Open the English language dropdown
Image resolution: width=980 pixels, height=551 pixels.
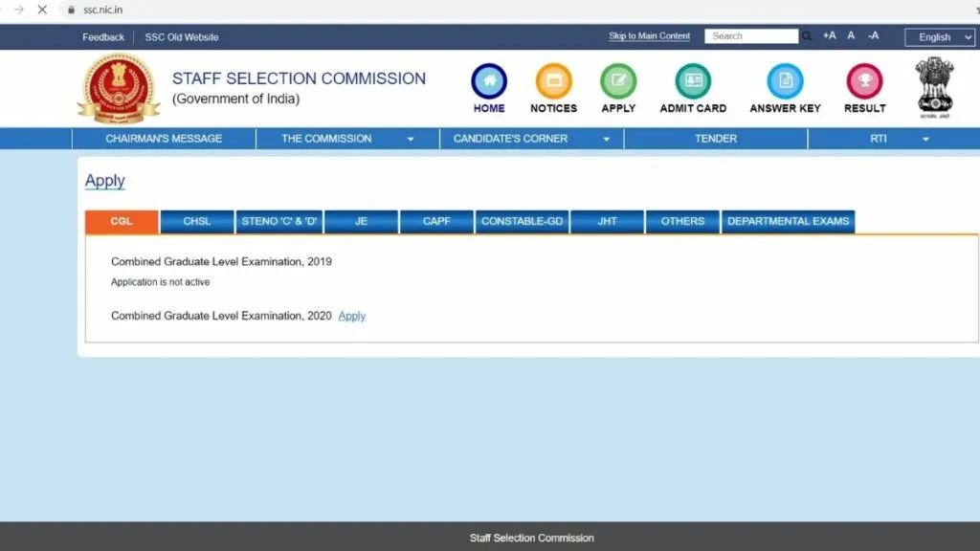click(x=940, y=37)
